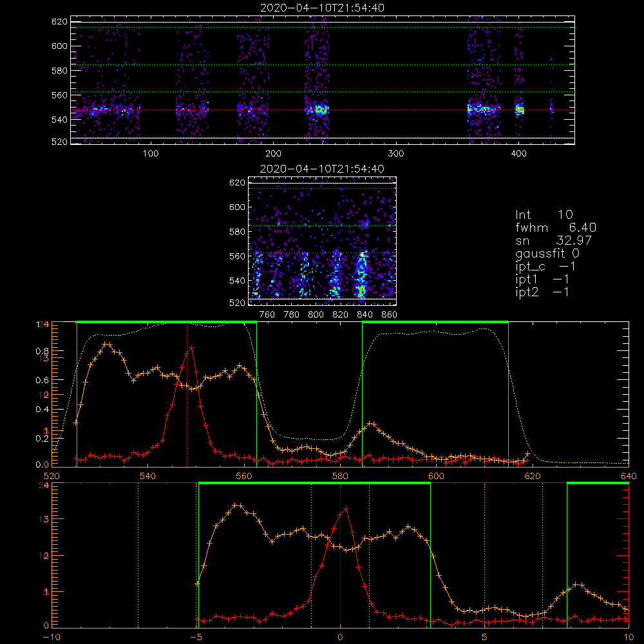Image resolution: width=644 pixels, height=644 pixels.
Task: Click the thick green bar spanning -5 to 3 on bottom plot
Action: click(314, 484)
